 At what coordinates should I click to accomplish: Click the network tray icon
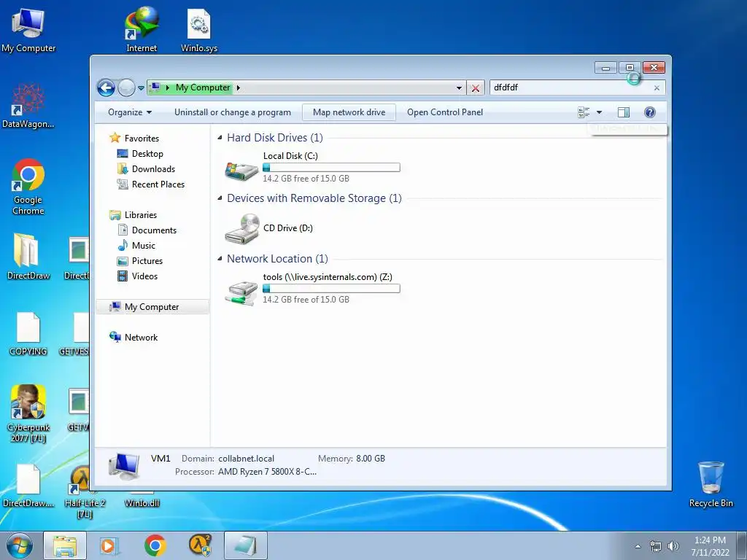pyautogui.click(x=656, y=546)
